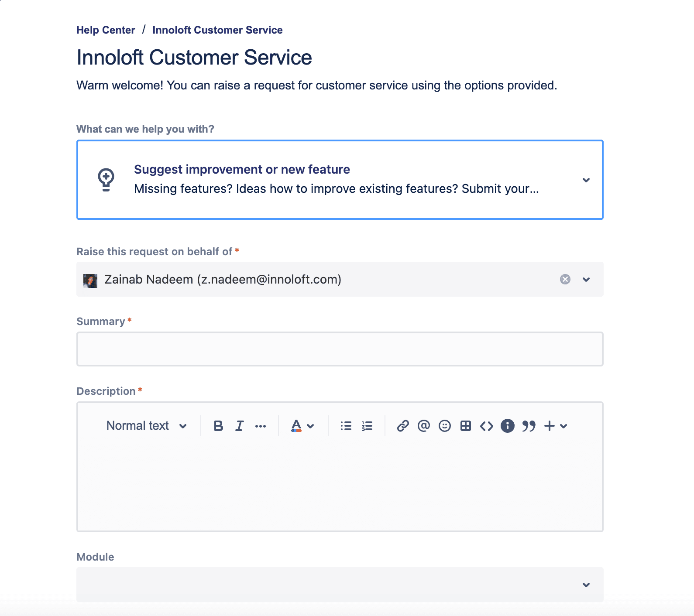Open more formatting options ellipsis
The width and height of the screenshot is (694, 616).
pyautogui.click(x=261, y=426)
